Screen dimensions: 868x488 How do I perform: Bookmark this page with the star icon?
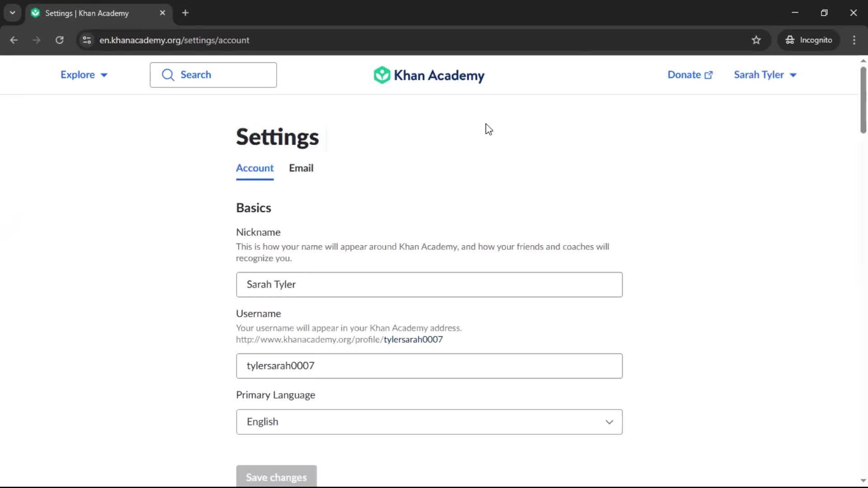click(756, 40)
